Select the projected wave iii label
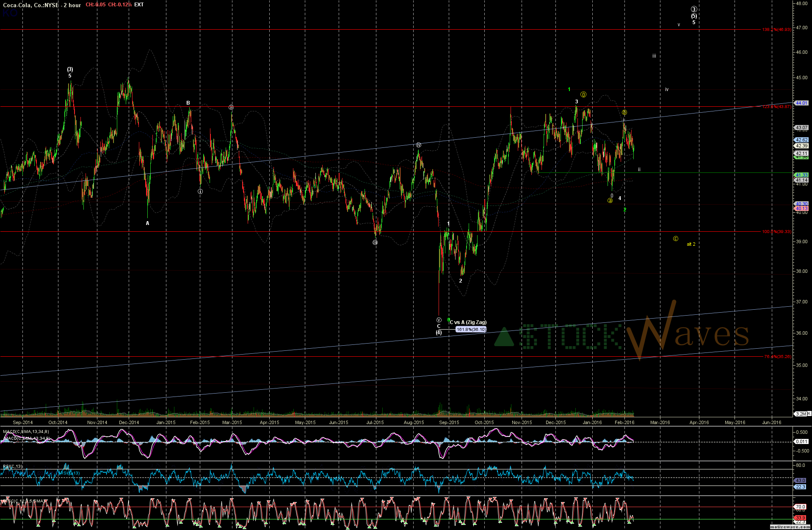Viewport: 812px width, 530px height. click(654, 56)
